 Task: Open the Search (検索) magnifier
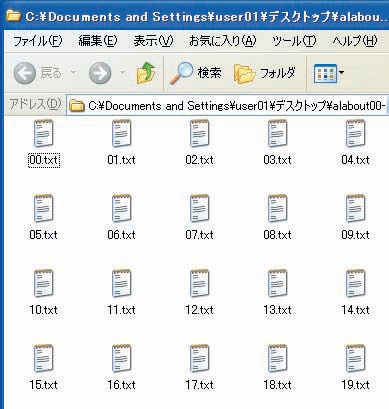coord(181,73)
